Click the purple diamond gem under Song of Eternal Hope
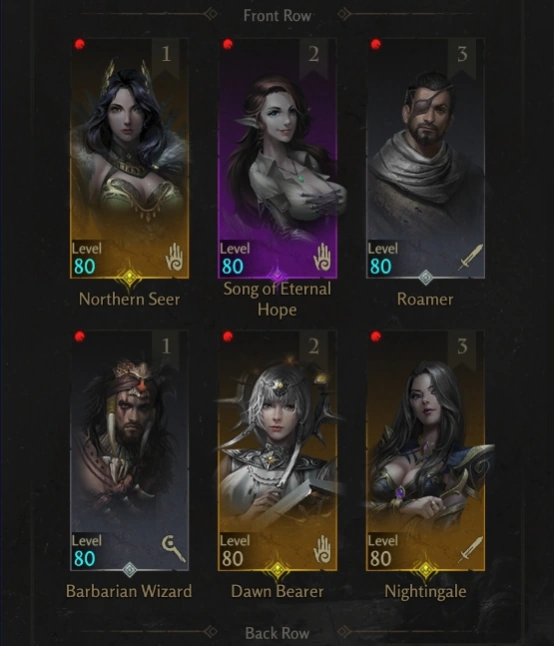 [277, 275]
